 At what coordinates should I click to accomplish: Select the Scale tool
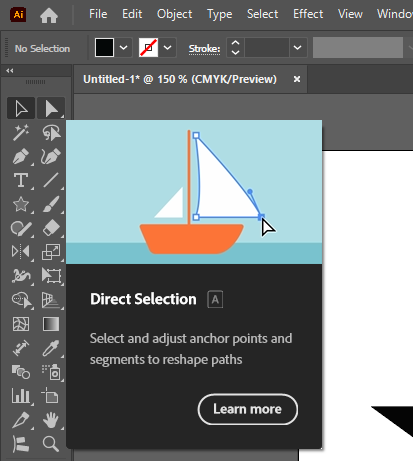tap(51, 252)
